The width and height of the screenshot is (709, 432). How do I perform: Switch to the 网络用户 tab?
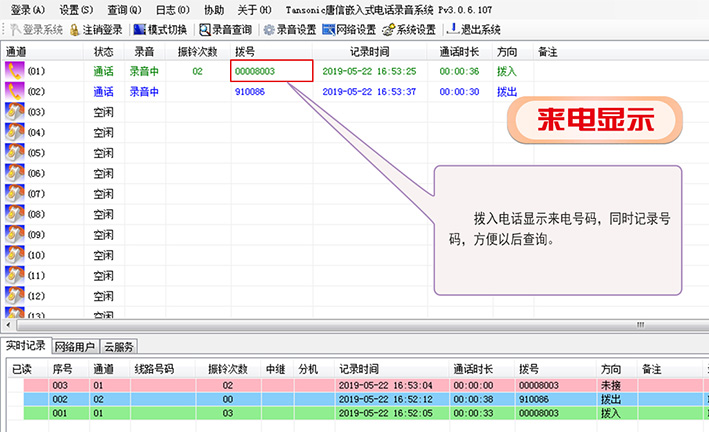click(75, 346)
